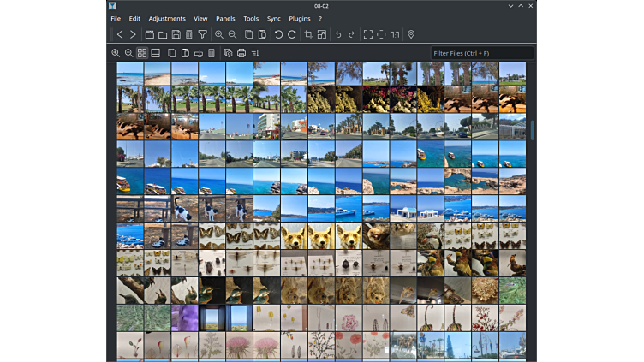Click the vertical scrollbar handle
This screenshot has width=644, height=362.
[532, 130]
